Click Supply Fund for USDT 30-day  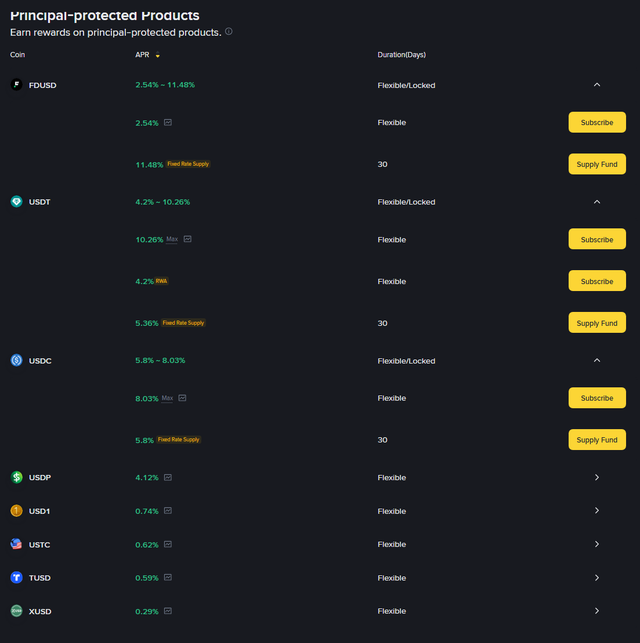pyautogui.click(x=597, y=323)
